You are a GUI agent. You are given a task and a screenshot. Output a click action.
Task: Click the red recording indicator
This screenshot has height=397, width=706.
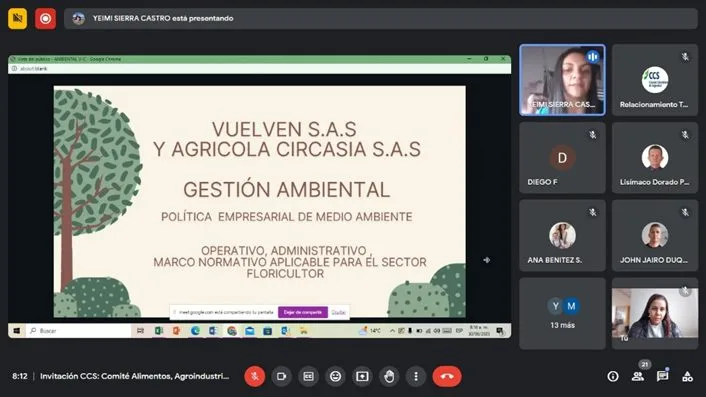click(45, 18)
